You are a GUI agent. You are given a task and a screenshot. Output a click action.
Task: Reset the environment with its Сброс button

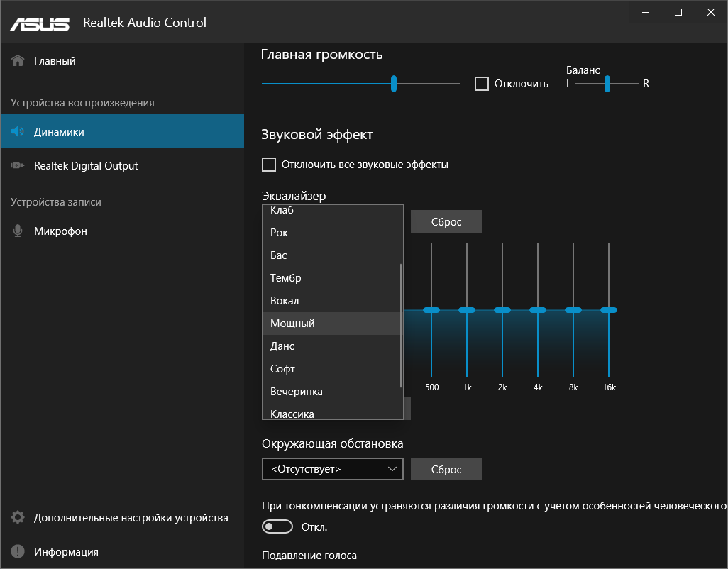coord(446,469)
